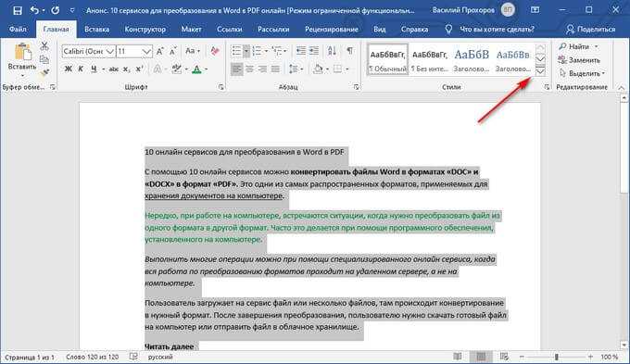630x364 pixels.
Task: Justify the text
Action: point(275,69)
